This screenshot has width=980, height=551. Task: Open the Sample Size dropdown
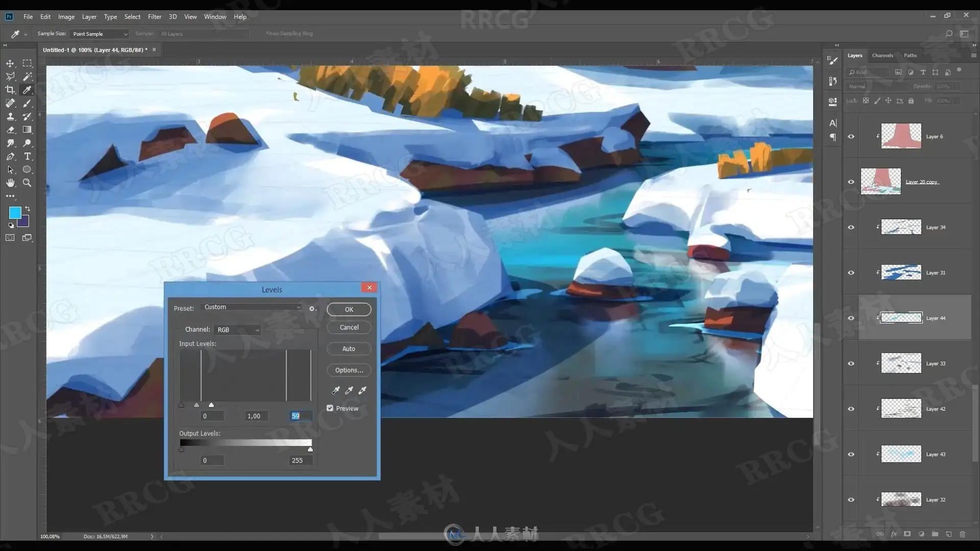[100, 34]
